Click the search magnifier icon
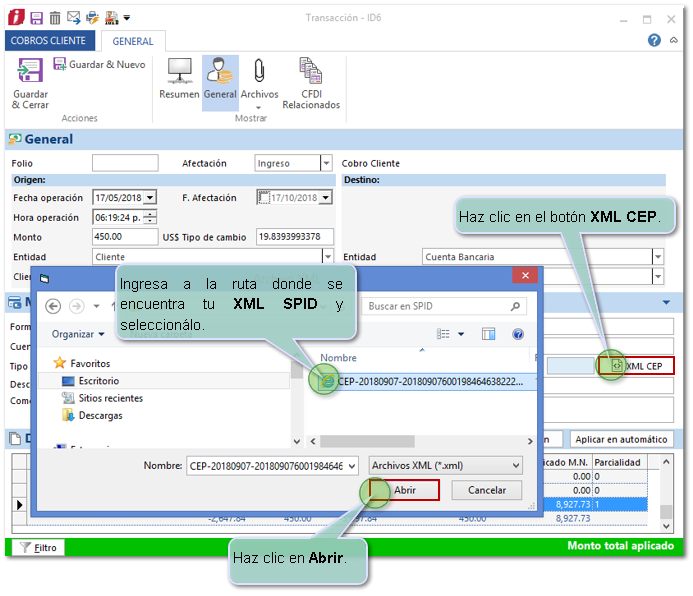Viewport: 693px width, 596px height. point(515,306)
